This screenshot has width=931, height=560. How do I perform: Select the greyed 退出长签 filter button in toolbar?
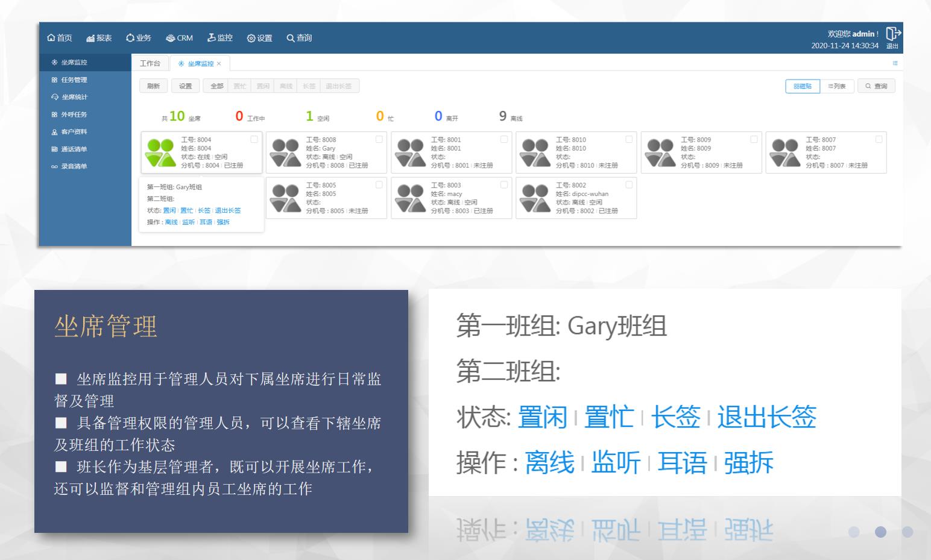click(339, 86)
